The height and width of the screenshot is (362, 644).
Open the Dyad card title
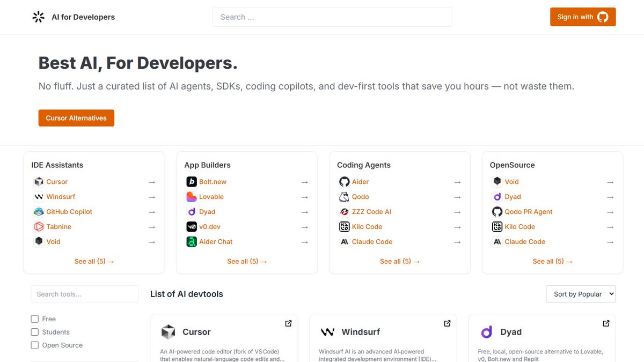(511, 332)
